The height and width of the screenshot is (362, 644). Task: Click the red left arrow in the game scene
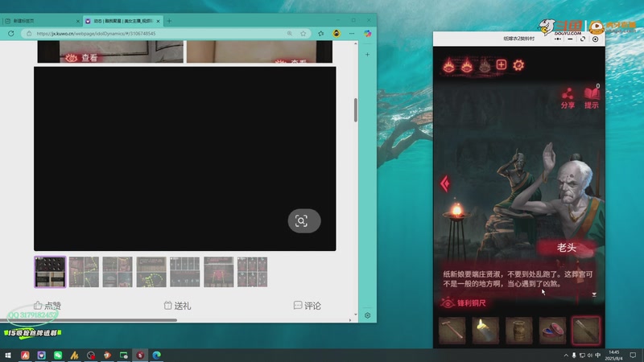[445, 184]
